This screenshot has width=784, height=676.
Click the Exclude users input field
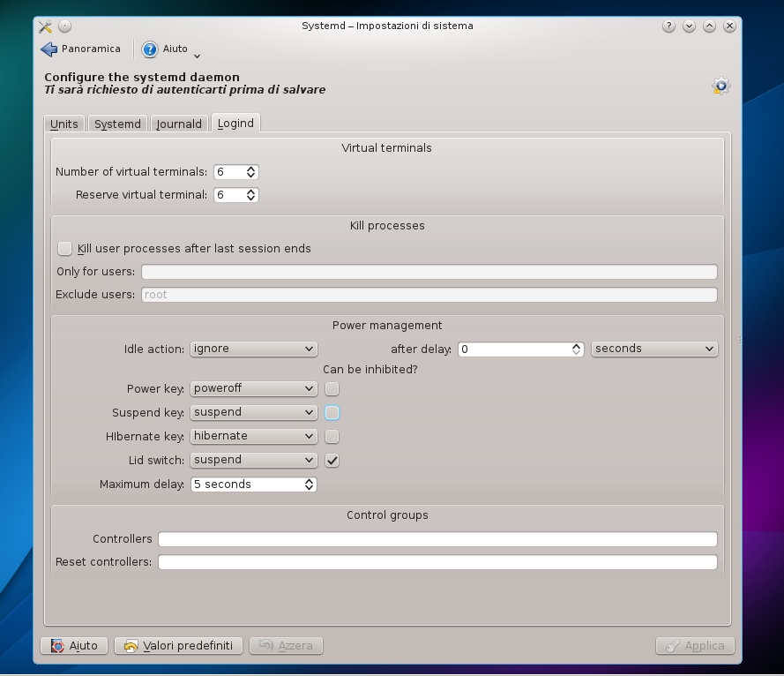click(x=429, y=295)
